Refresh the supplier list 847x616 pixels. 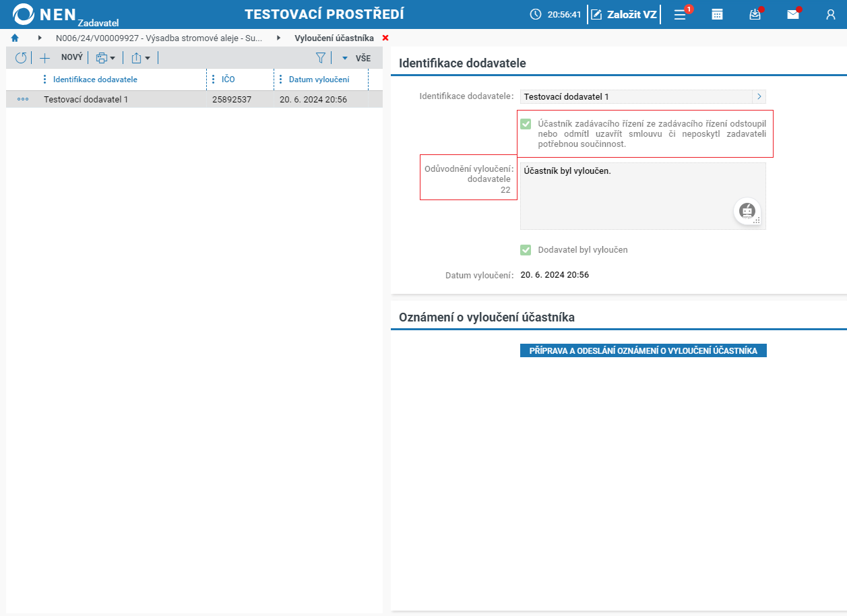[21, 58]
